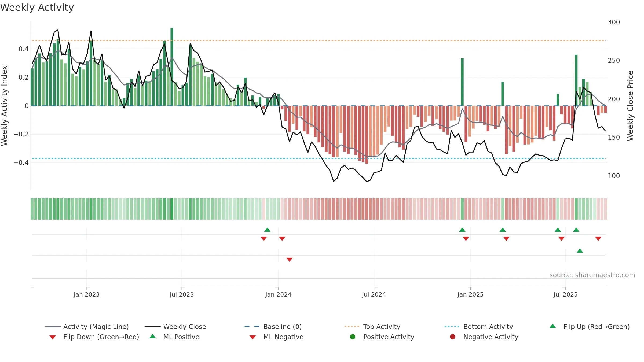Click the lone red ML Negative triangle marker

pos(290,260)
